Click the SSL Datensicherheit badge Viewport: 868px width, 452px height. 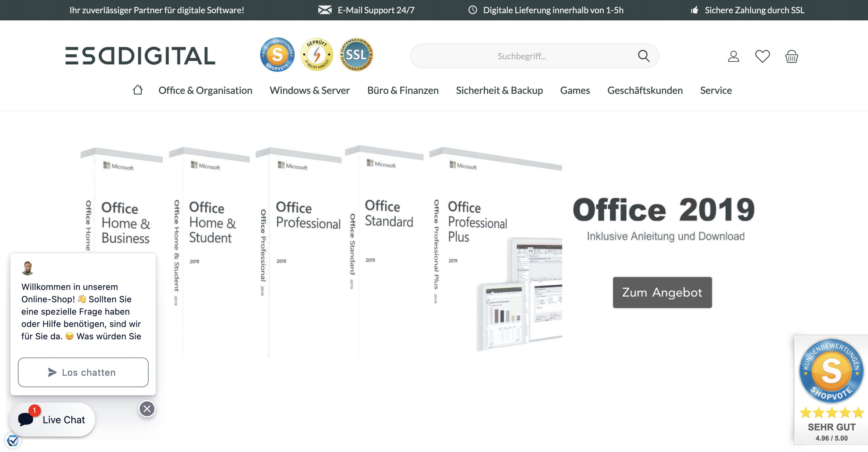point(356,55)
